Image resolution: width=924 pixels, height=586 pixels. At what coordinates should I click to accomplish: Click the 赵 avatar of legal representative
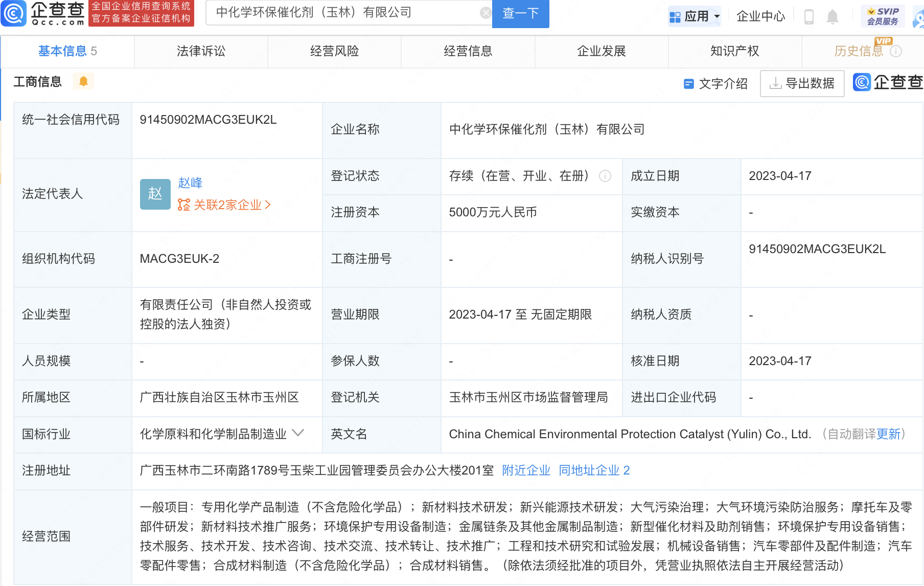pos(155,194)
